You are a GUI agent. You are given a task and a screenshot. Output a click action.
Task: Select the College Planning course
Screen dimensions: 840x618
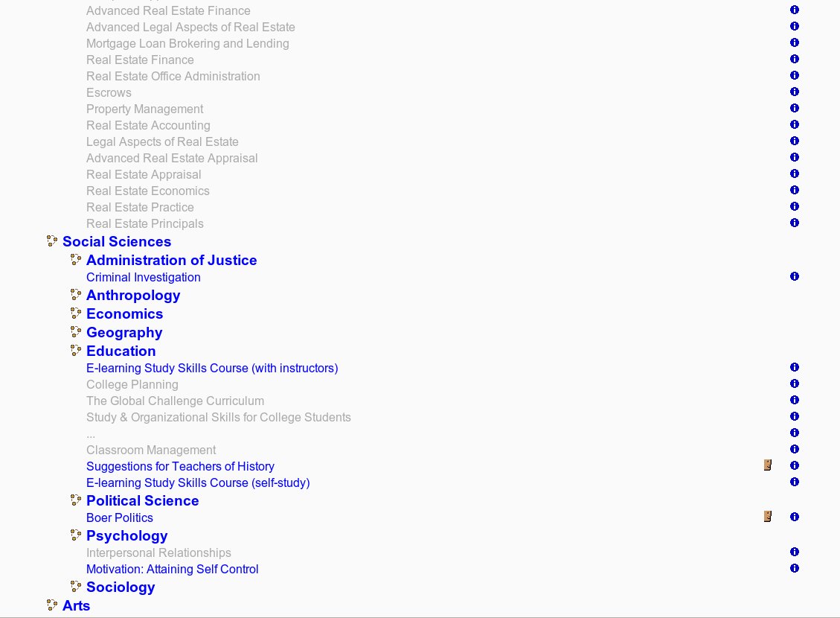[132, 385]
